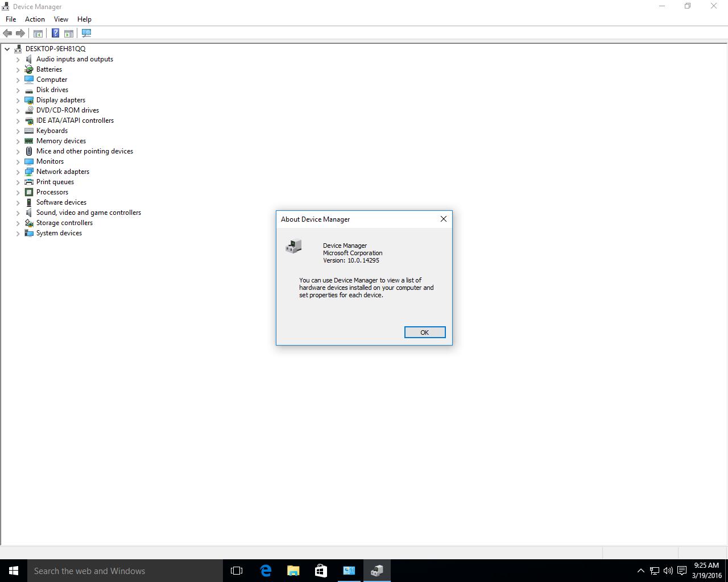Viewport: 728px width, 582px height.
Task: Open Task View from the taskbar
Action: pos(237,571)
